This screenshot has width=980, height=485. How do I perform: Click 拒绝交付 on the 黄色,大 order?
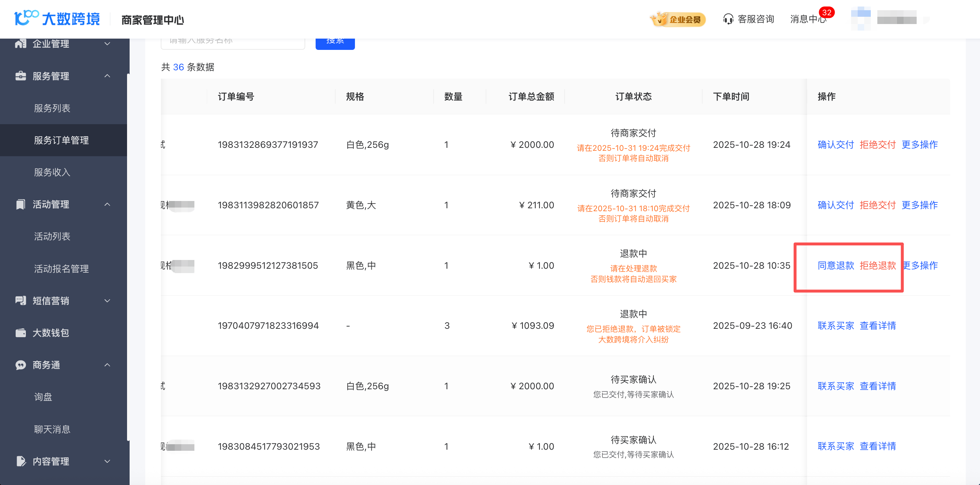pos(877,205)
